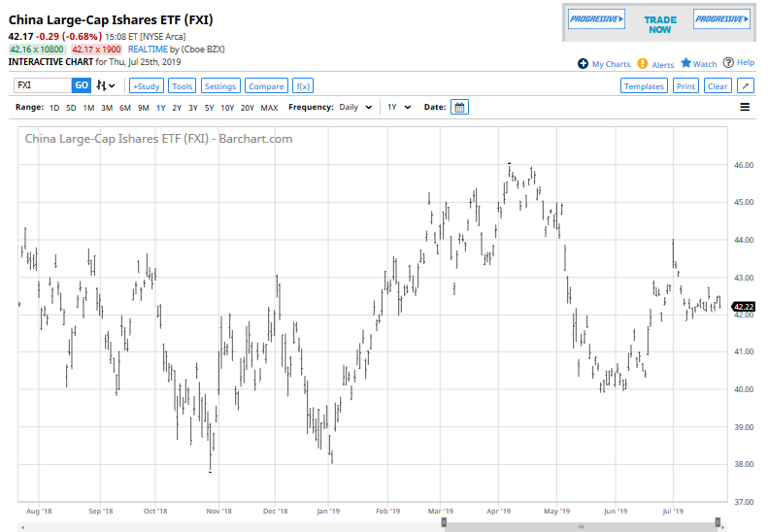
Task: Select the 1Y range
Action: point(160,108)
